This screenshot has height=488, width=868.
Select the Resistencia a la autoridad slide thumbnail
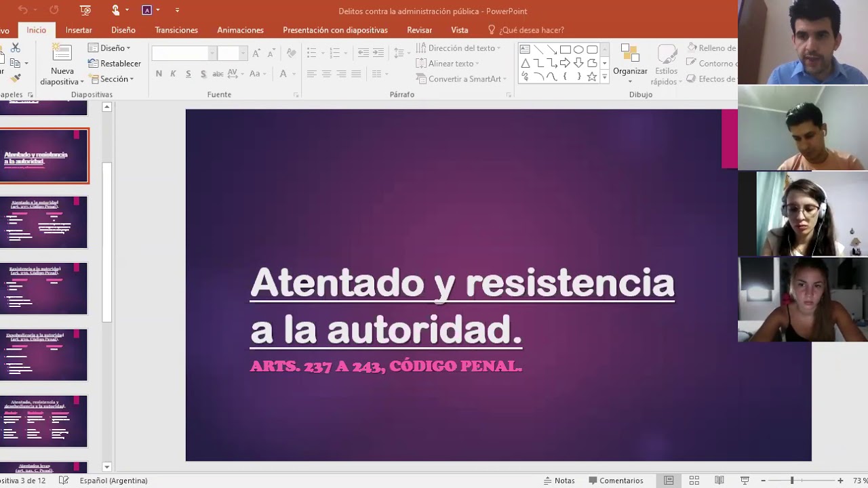click(43, 288)
